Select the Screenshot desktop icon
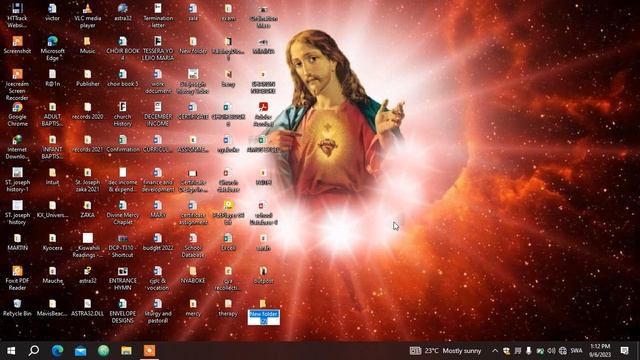Image resolution: width=640 pixels, height=360 pixels. coord(17,45)
